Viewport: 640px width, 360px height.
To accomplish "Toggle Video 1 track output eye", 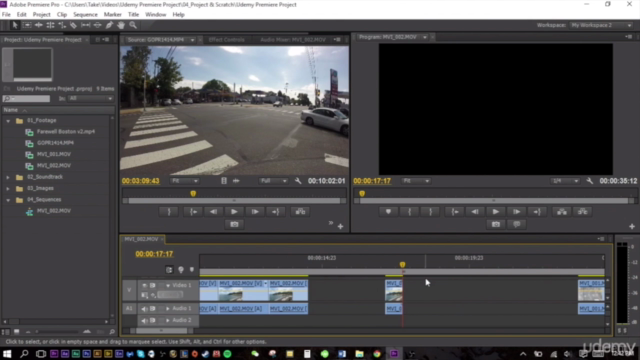I will [144, 285].
